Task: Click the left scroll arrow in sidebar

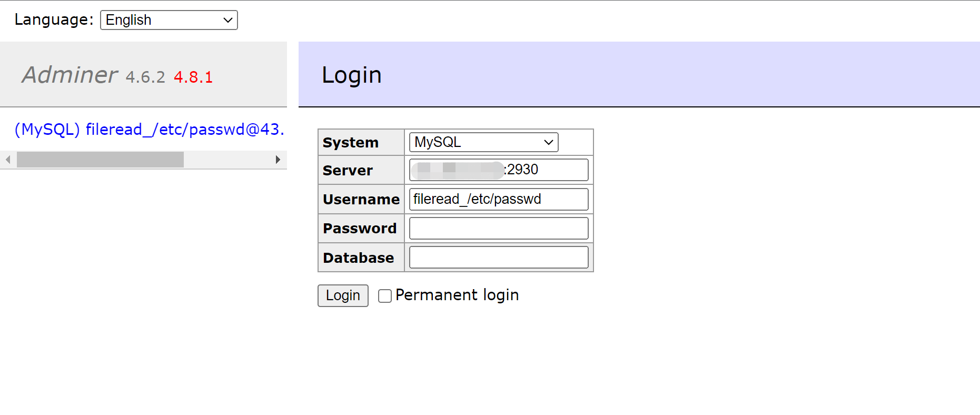Action: (x=8, y=160)
